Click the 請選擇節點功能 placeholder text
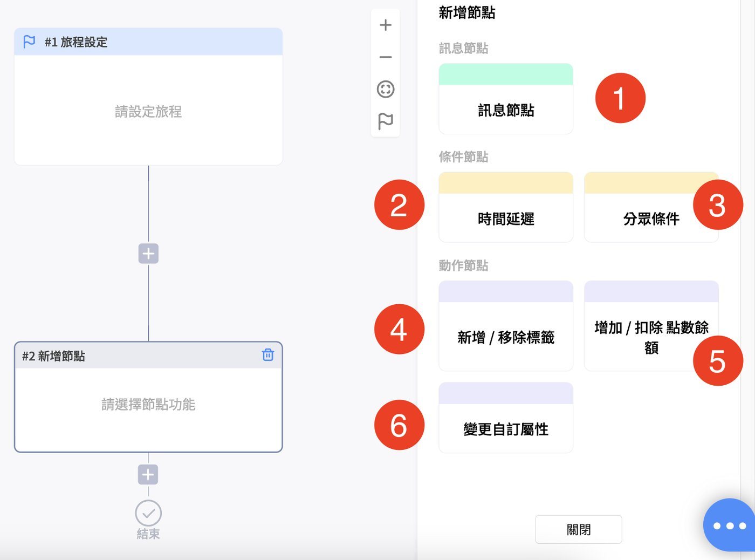Viewport: 755px width, 560px height. (148, 405)
